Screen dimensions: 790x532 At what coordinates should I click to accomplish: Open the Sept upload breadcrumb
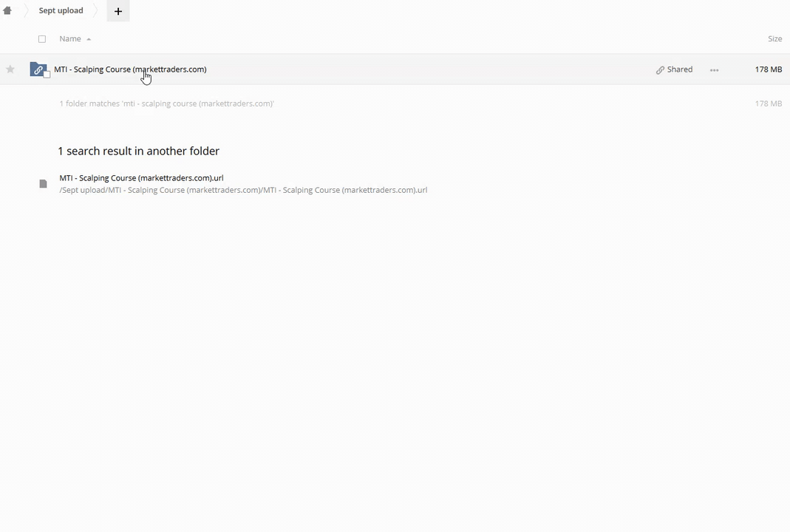point(61,11)
